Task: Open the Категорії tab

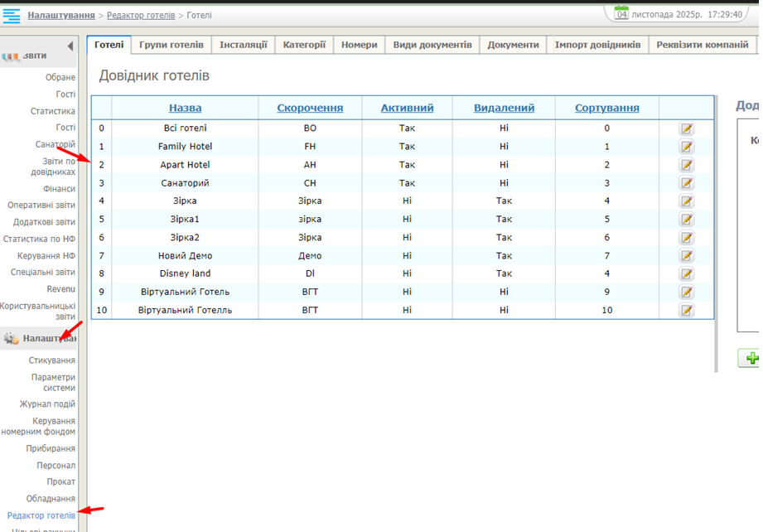Action: [x=304, y=45]
